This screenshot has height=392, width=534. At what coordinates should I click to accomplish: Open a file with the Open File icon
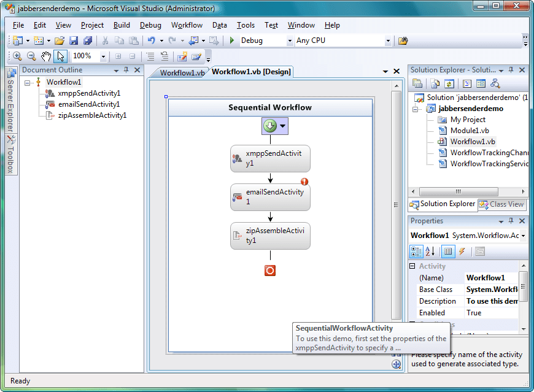pyautogui.click(x=60, y=40)
